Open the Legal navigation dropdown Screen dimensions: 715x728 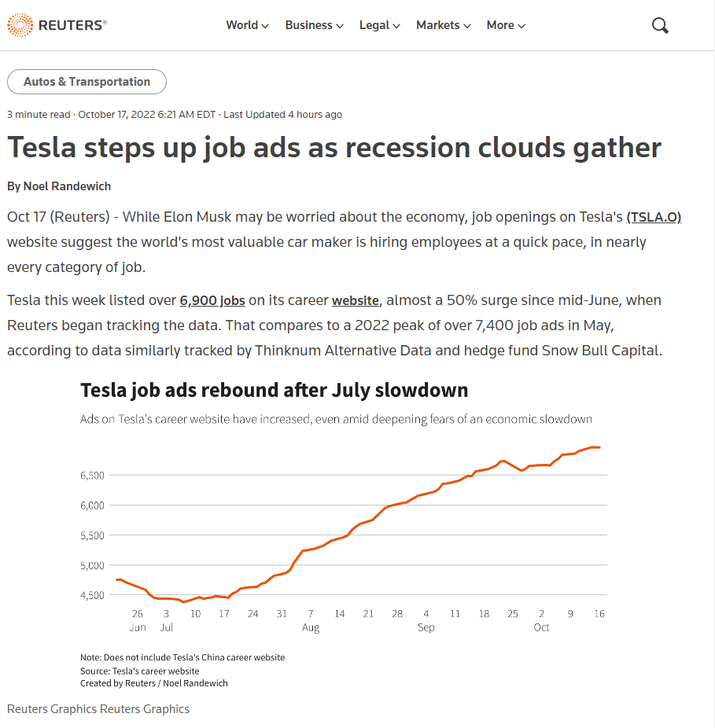coord(380,25)
